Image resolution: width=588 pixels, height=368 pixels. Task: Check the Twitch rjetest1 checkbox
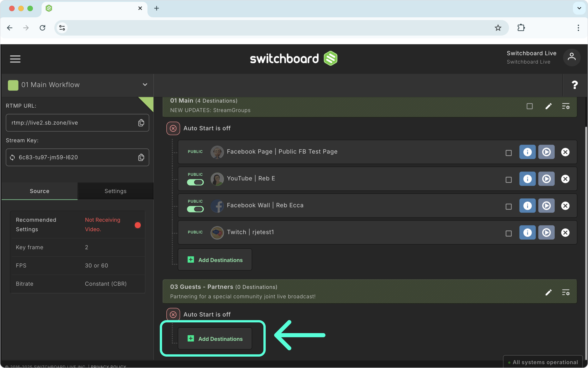click(509, 233)
